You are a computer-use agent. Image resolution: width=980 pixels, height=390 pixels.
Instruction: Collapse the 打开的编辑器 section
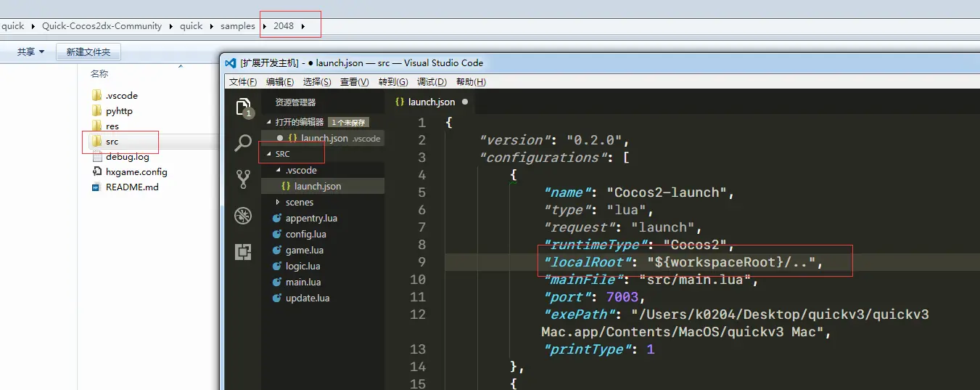[x=269, y=122]
